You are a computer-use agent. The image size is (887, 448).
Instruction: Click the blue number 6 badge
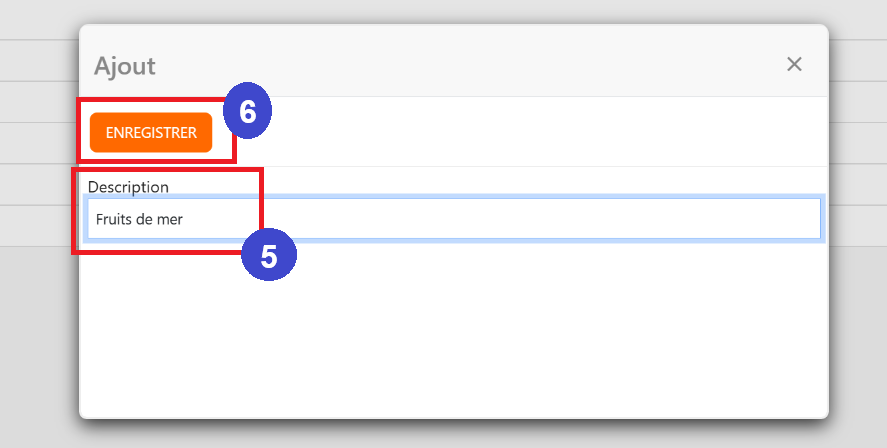(248, 112)
